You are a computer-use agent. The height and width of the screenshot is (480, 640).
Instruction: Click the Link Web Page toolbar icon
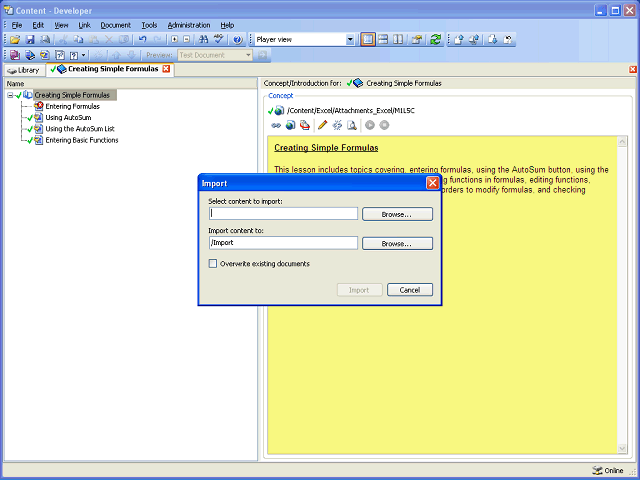60,55
